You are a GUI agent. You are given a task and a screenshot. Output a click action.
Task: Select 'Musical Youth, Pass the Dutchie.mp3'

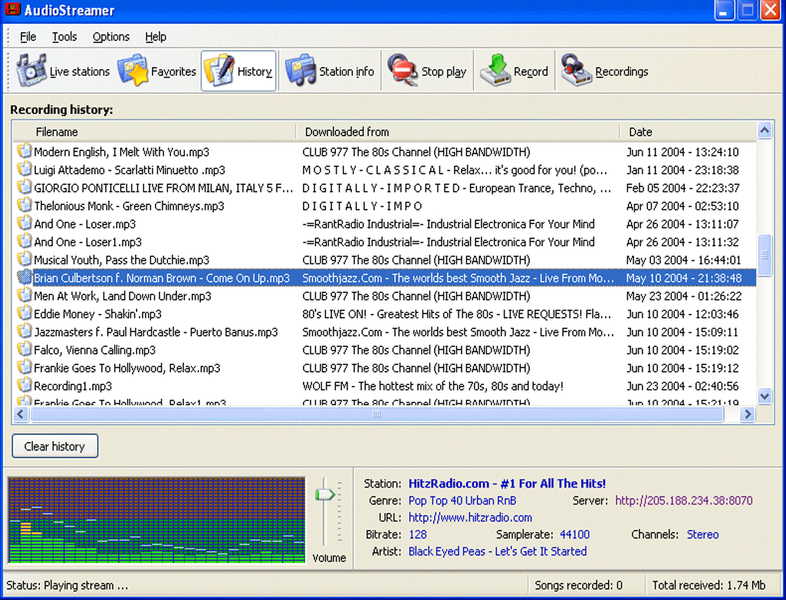click(x=121, y=260)
